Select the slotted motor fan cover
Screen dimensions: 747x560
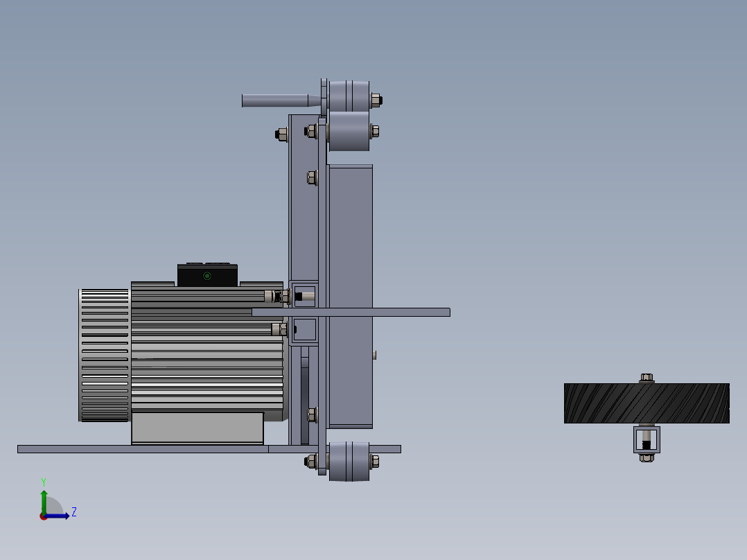(x=105, y=355)
